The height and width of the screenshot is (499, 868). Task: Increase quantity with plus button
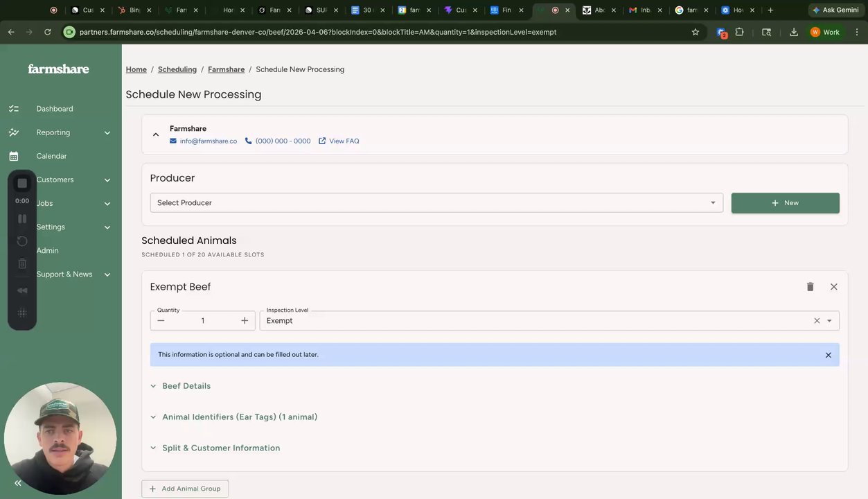coord(245,320)
